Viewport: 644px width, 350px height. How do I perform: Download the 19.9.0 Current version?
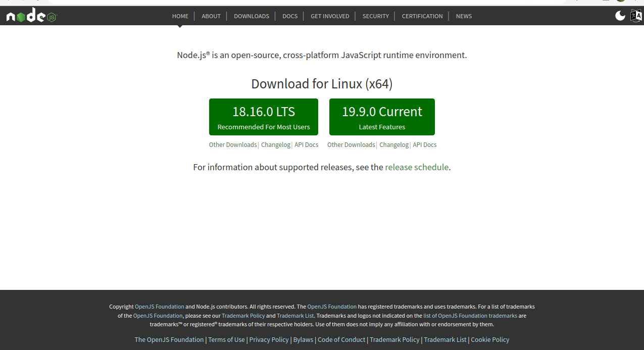point(382,117)
